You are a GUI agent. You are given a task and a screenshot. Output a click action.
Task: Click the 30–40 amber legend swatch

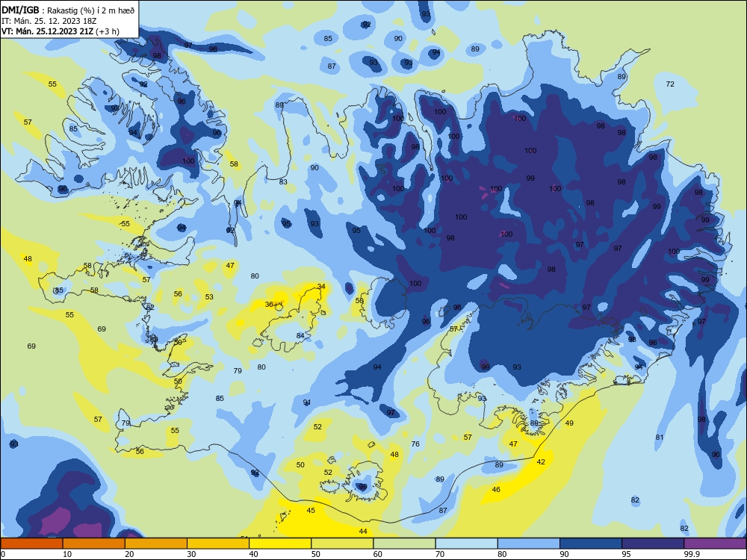[218, 544]
